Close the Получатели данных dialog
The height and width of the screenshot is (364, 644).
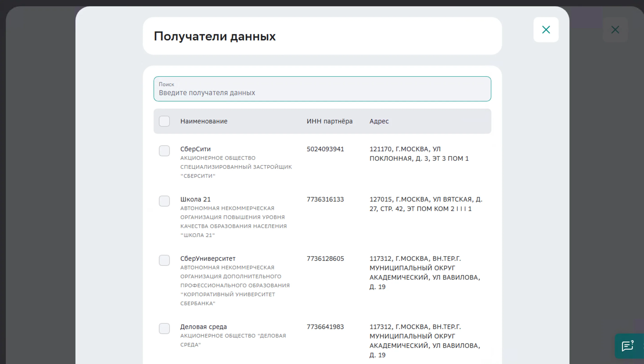546,30
